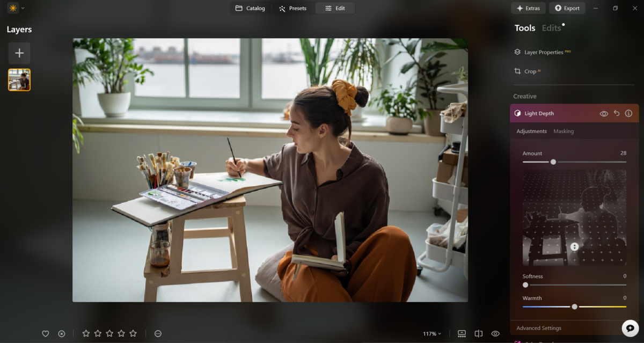This screenshot has height=343, width=644.
Task: Rate photo three stars
Action: 109,333
